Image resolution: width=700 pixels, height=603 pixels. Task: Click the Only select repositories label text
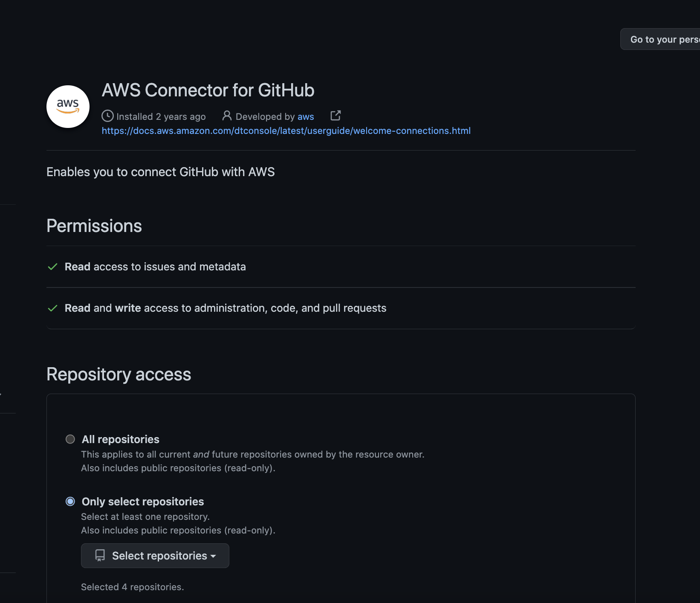[143, 502]
